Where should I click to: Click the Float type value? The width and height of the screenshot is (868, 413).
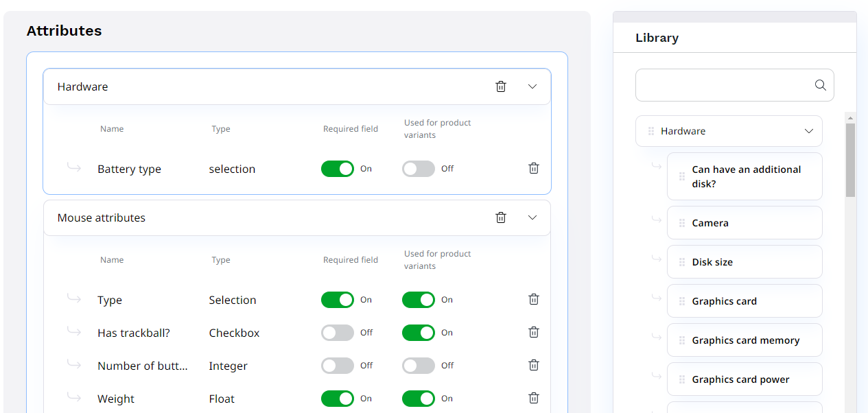pyautogui.click(x=222, y=399)
